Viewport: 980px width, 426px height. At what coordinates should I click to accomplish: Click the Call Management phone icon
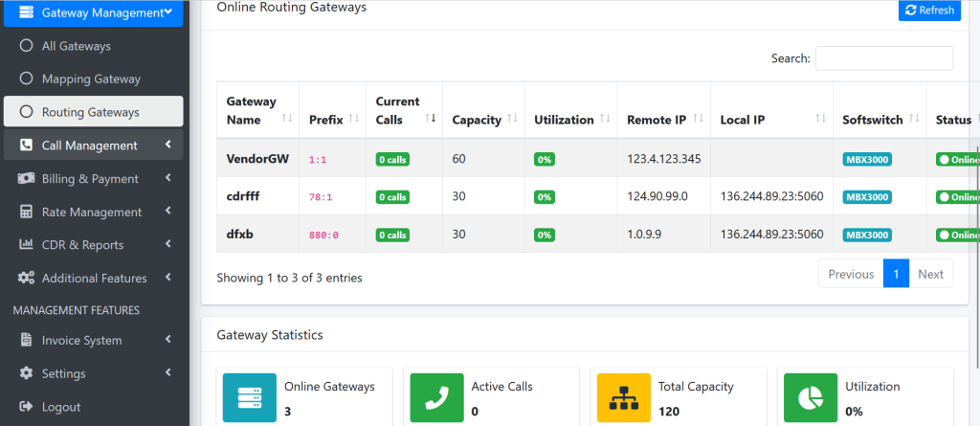pos(26,146)
